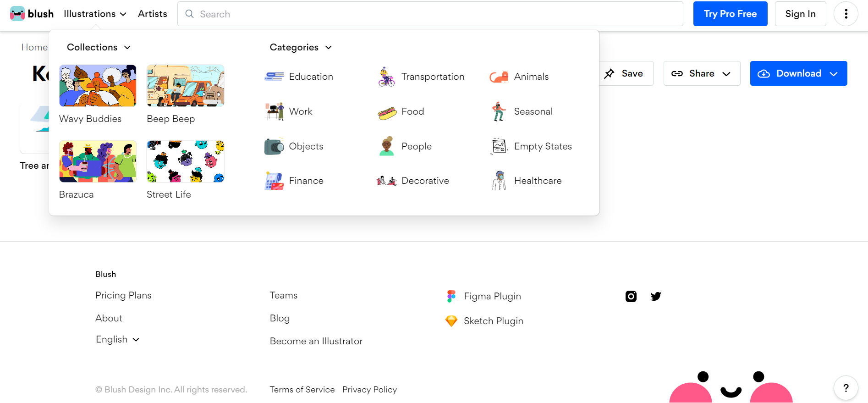
Task: Click the Healthcare doctor icon
Action: [499, 181]
